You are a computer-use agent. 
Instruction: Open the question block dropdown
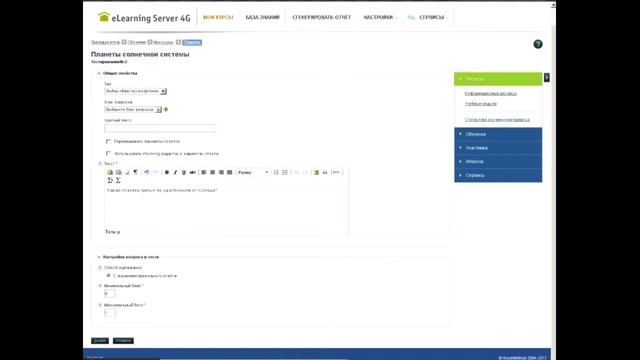coord(133,109)
